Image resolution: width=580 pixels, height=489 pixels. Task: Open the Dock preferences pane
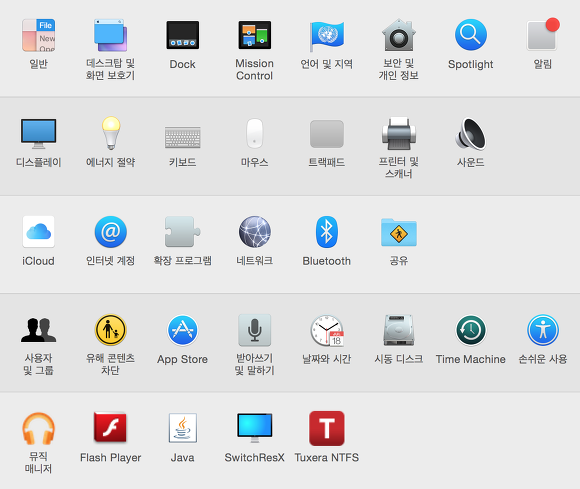(182, 35)
